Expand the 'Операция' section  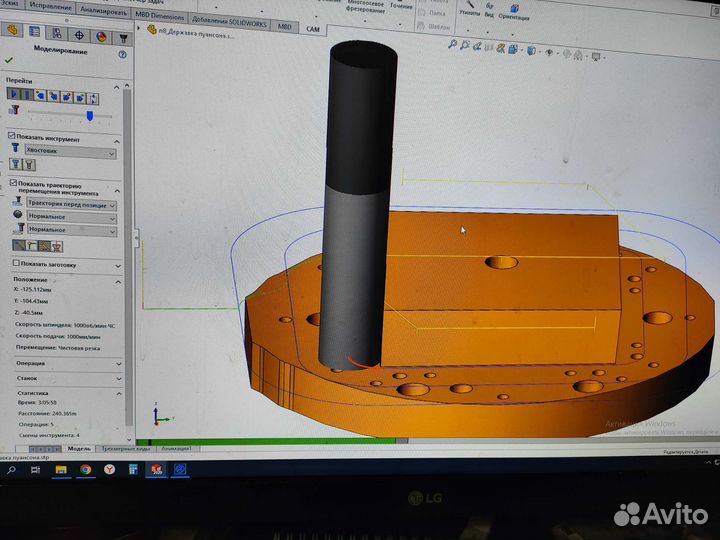pos(65,363)
